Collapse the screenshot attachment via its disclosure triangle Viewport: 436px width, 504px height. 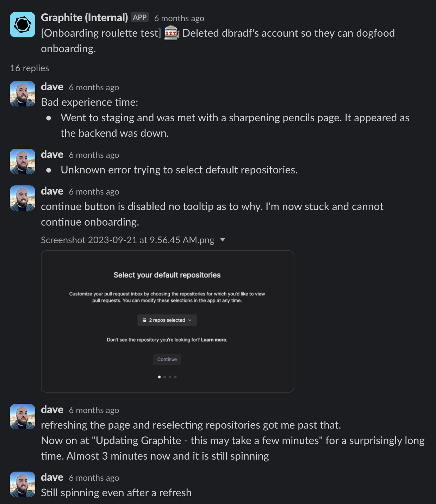pos(223,240)
